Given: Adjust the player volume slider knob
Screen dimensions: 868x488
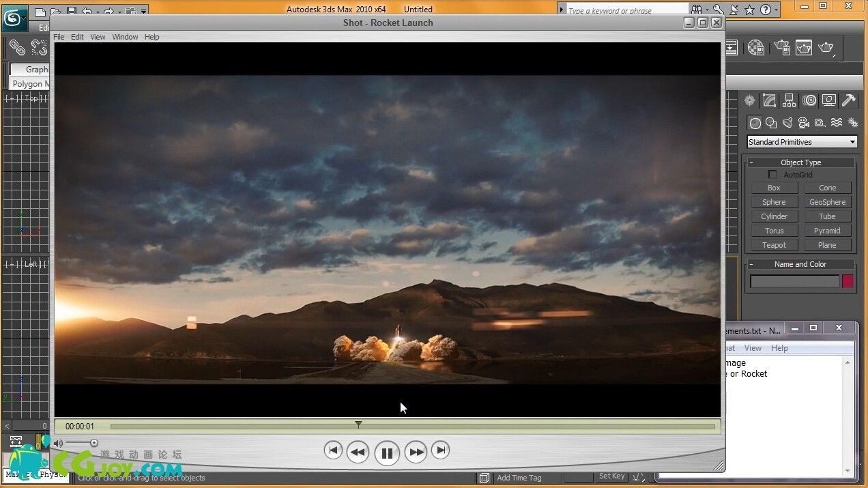Looking at the screenshot, I should 94,443.
